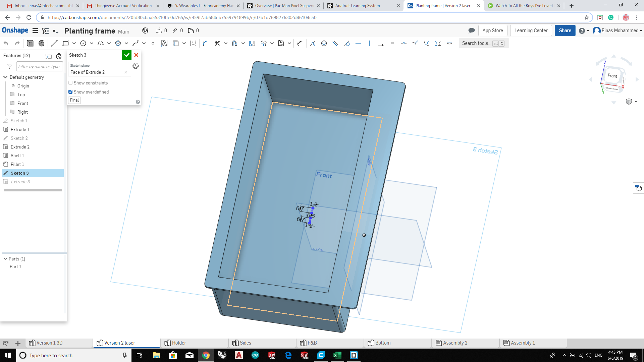This screenshot has height=362, width=644.
Task: Select the sketch Text tool
Action: coord(164,43)
